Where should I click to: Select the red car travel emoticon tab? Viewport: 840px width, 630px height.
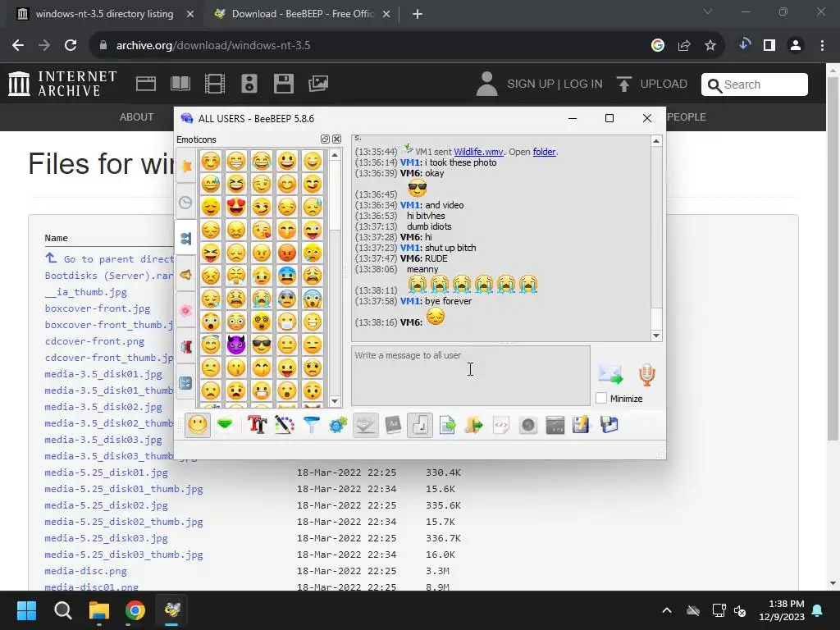[186, 347]
